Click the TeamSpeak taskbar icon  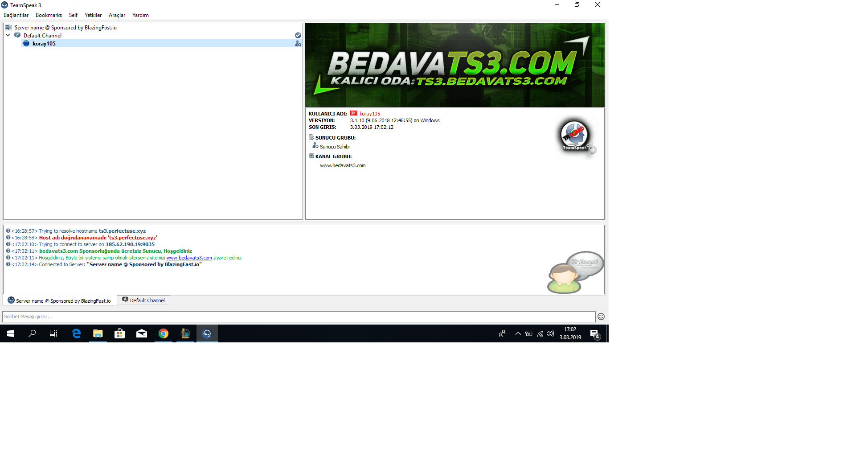coord(207,333)
